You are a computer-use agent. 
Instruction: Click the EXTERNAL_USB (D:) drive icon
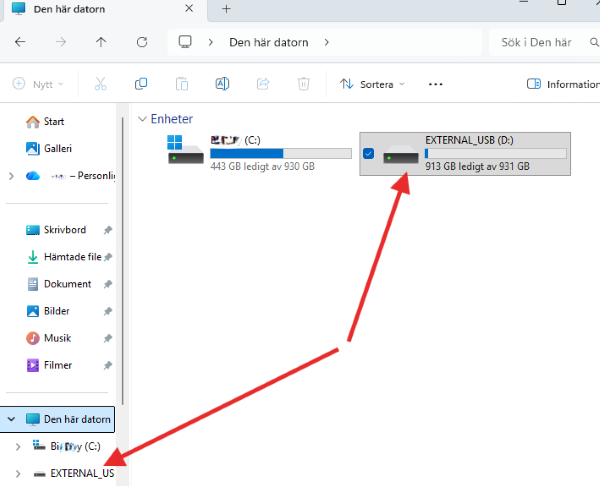point(401,154)
